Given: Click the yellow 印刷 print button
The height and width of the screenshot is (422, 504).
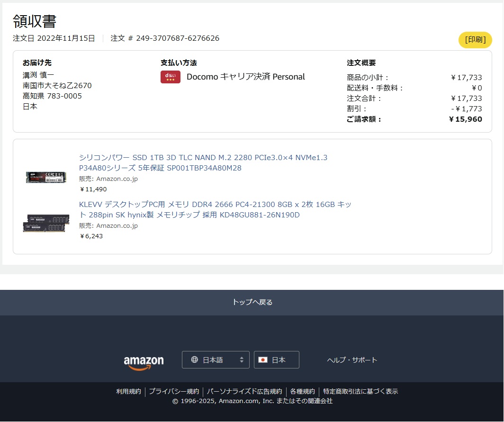Looking at the screenshot, I should click(x=475, y=40).
